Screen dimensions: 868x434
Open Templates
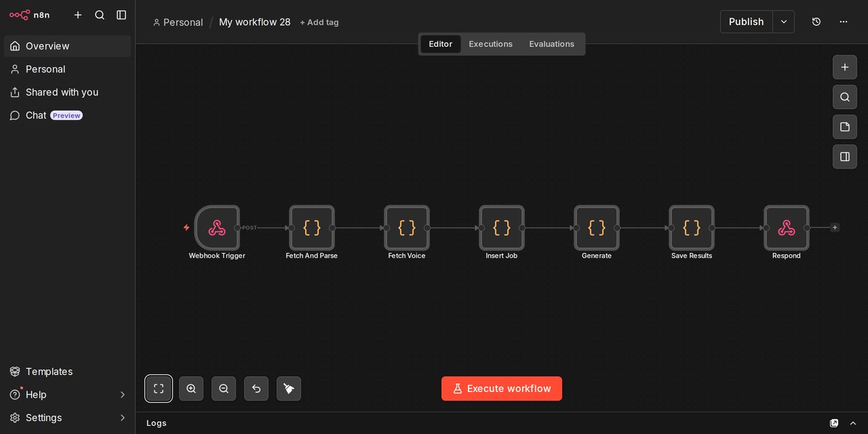67,372
